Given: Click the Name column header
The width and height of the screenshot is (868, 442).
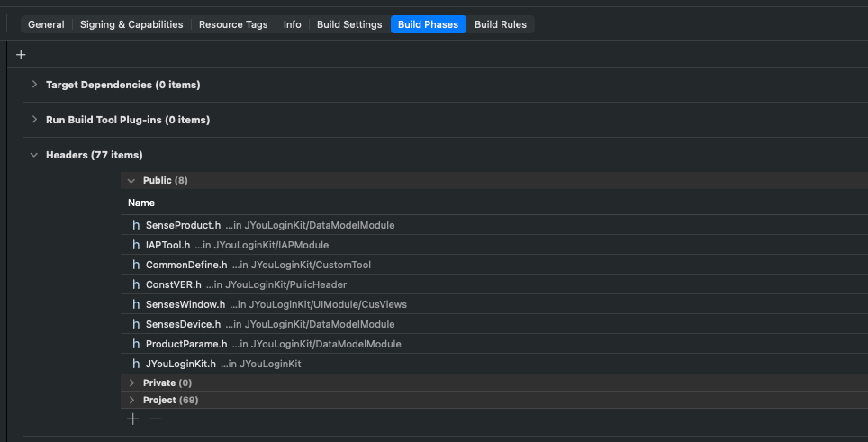Looking at the screenshot, I should pyautogui.click(x=141, y=203).
